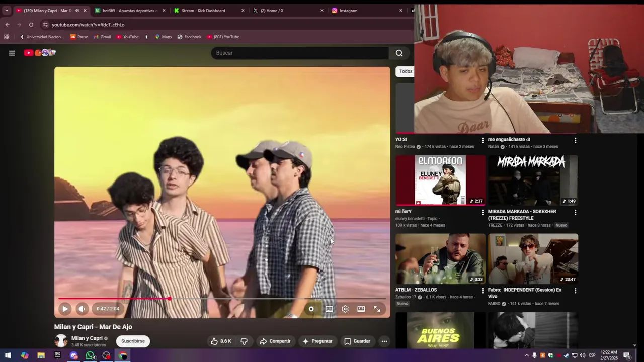Screen dimensions: 644x362
Task: Open site information icon in address bar
Action: coord(45,25)
